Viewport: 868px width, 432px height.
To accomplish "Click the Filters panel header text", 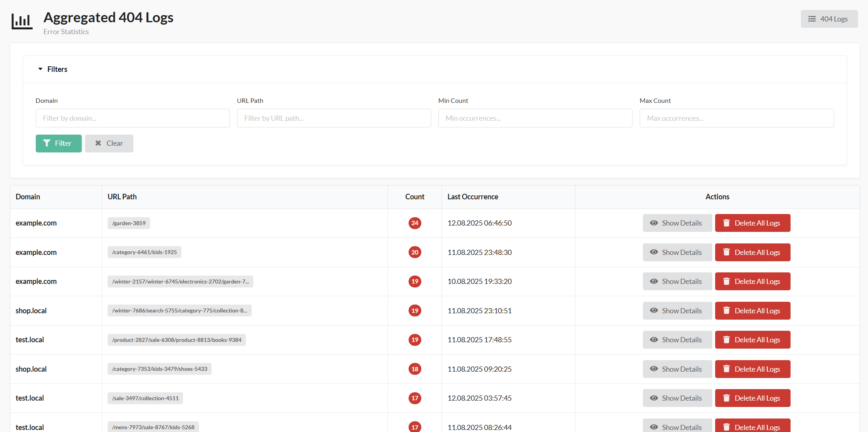I will [x=57, y=69].
